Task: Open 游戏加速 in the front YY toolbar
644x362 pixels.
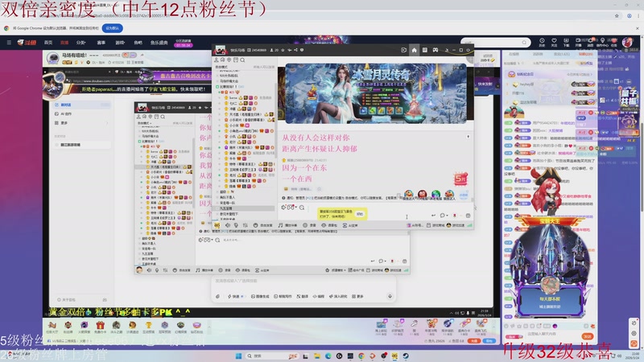Action: [x=456, y=225]
